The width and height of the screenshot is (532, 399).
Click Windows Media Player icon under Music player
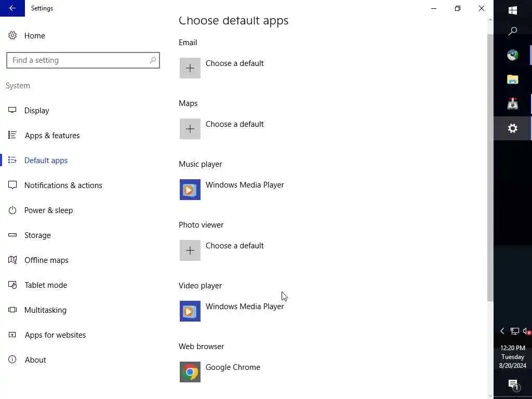click(x=190, y=190)
